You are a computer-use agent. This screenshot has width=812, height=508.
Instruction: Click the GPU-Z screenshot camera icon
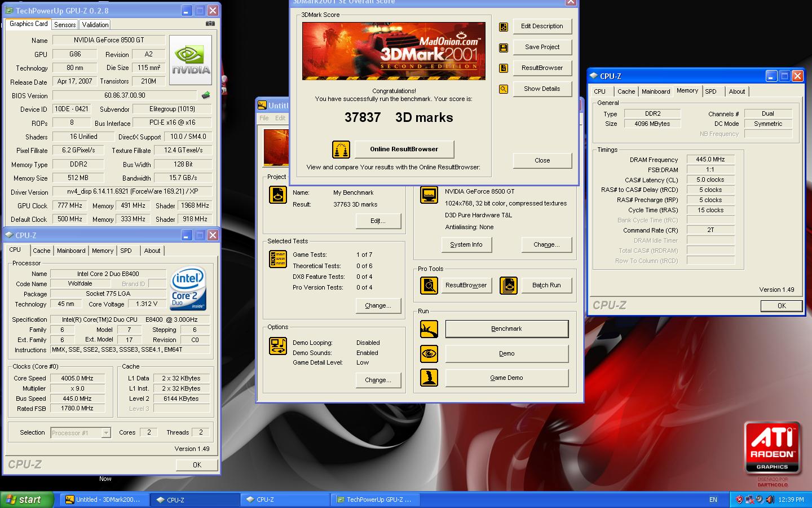tap(210, 24)
